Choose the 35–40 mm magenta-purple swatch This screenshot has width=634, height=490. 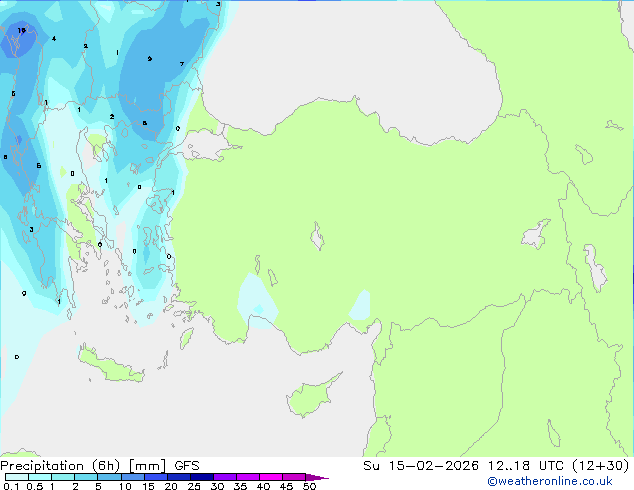pos(247,477)
